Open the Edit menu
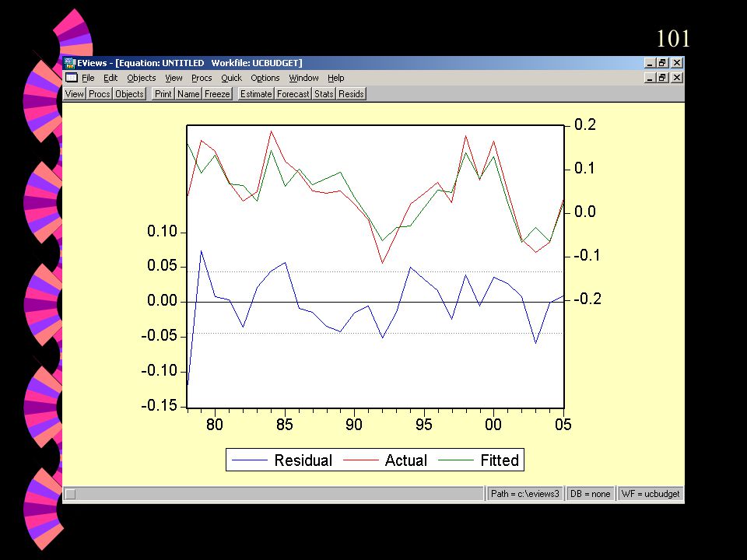This screenshot has width=747, height=560. point(110,78)
